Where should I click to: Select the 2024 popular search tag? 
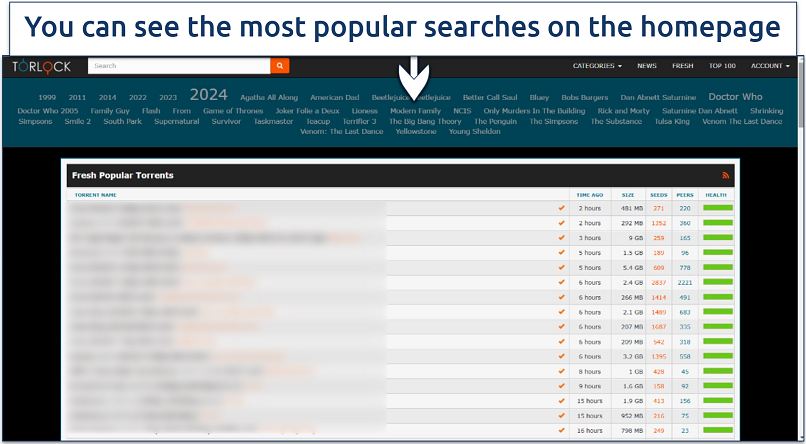[x=208, y=95]
